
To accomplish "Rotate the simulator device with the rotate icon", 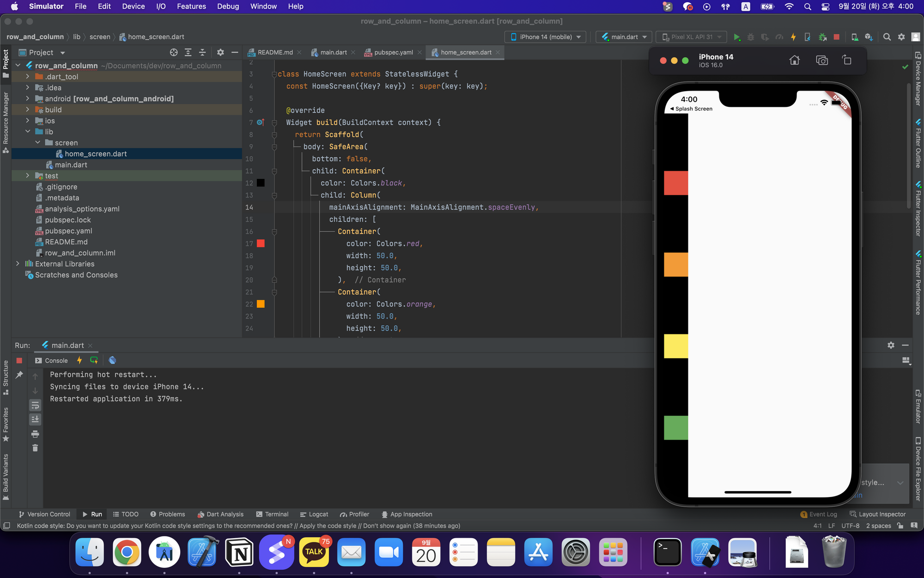I will point(846,60).
